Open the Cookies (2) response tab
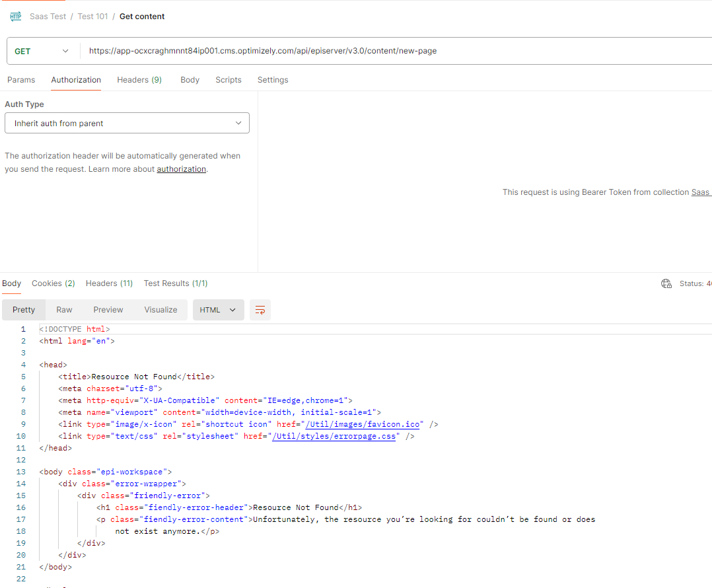The height and width of the screenshot is (588, 712). click(x=53, y=283)
